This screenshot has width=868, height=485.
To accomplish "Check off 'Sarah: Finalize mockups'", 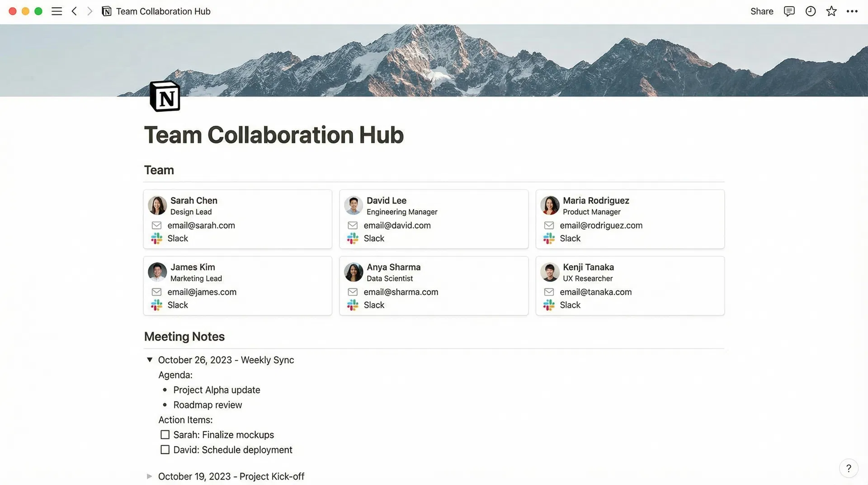I will (x=165, y=434).
